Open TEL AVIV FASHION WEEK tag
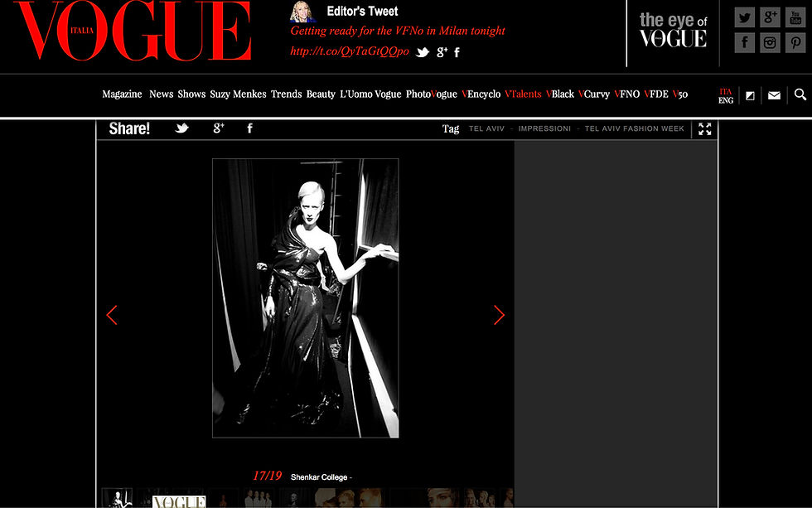Viewport: 812px width, 508px height. 635,128
